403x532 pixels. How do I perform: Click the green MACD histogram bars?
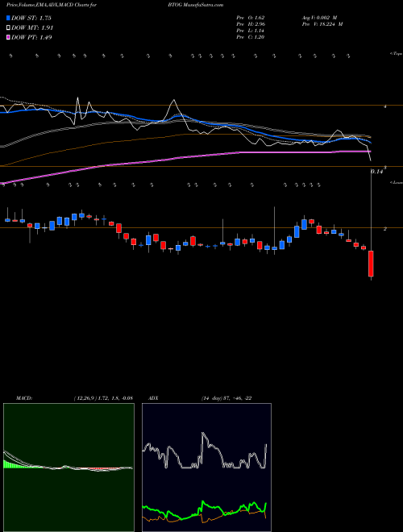12,464
